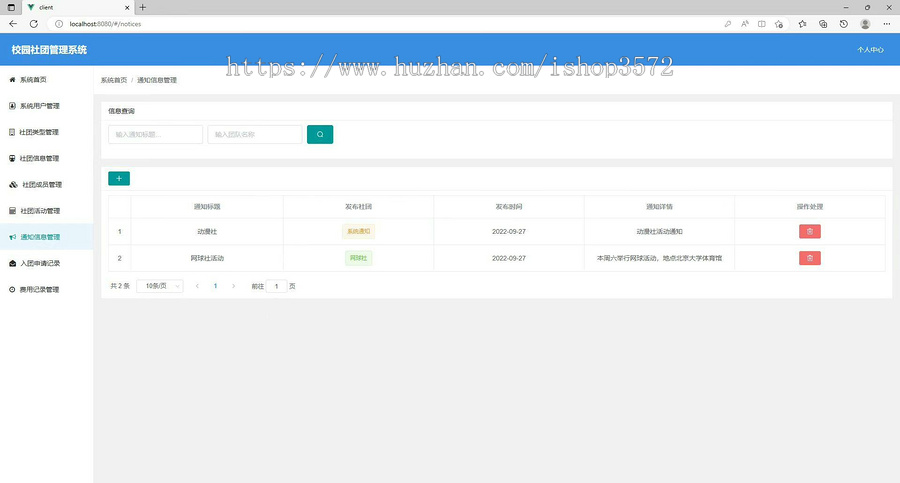This screenshot has height=483, width=900.
Task: Click the green search button
Action: 320,134
